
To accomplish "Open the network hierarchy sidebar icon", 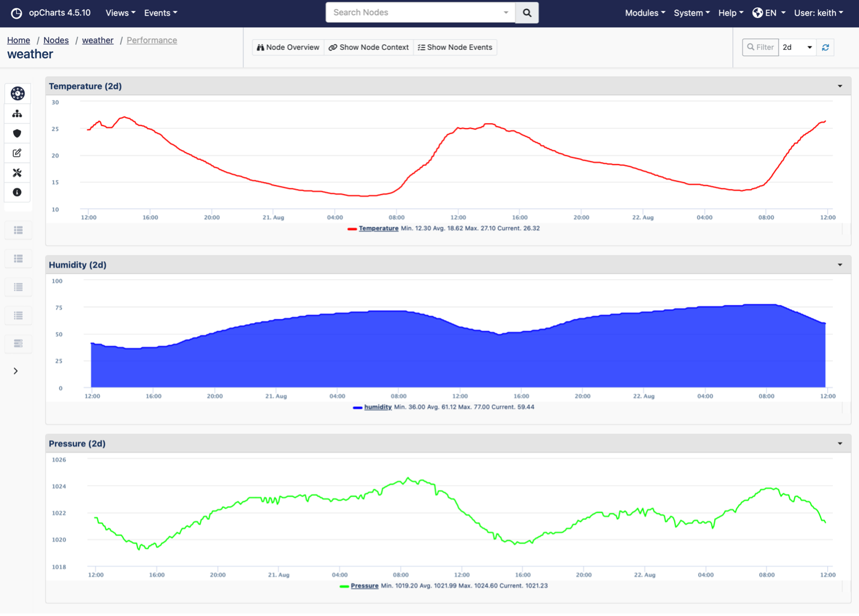I will (x=17, y=113).
